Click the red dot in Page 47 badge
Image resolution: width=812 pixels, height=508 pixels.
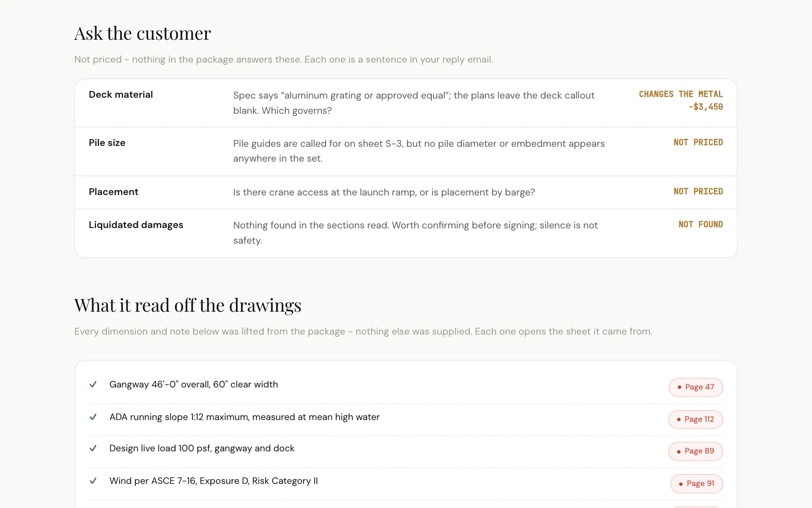tap(679, 387)
